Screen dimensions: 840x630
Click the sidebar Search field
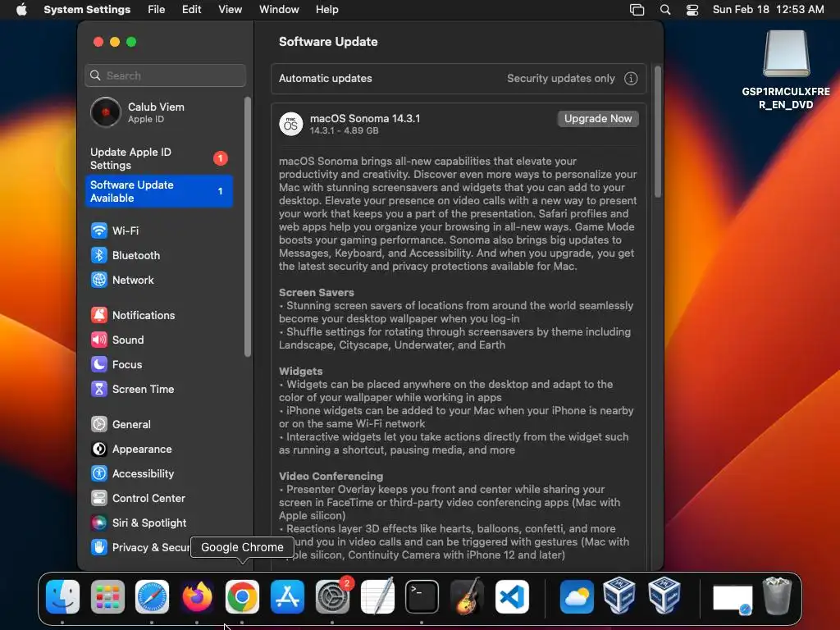(165, 75)
